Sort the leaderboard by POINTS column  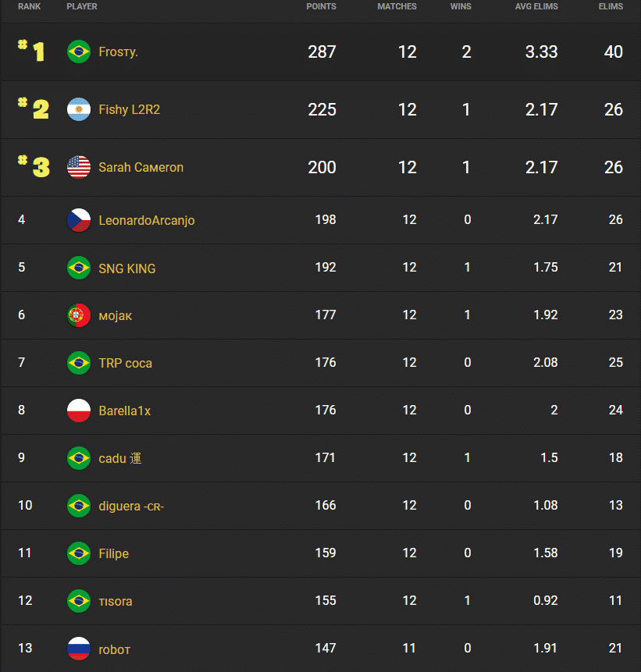point(321,6)
